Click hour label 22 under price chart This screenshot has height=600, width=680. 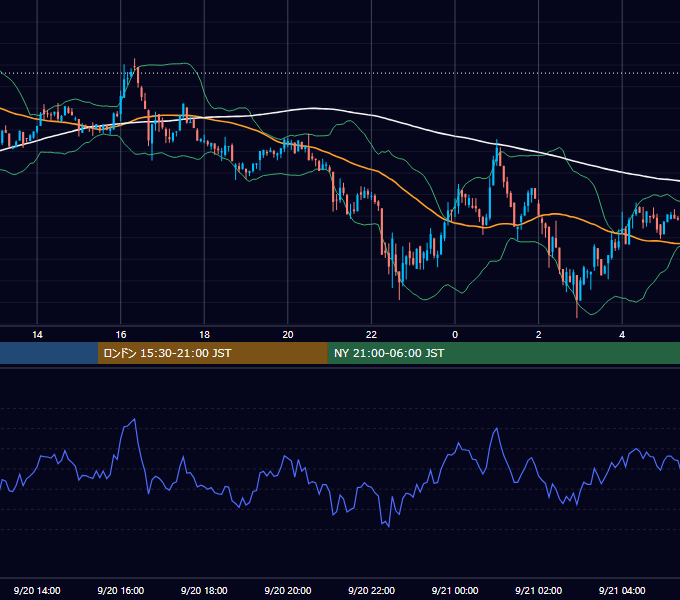pos(371,335)
